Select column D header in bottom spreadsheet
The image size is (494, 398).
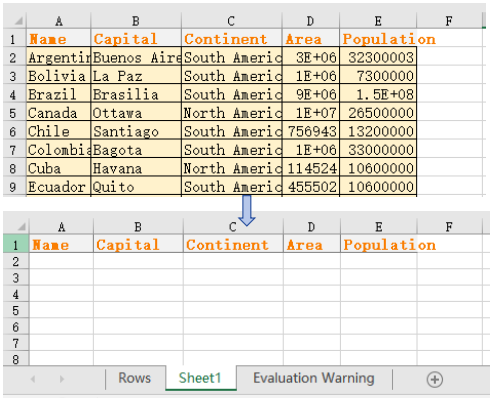pos(312,227)
